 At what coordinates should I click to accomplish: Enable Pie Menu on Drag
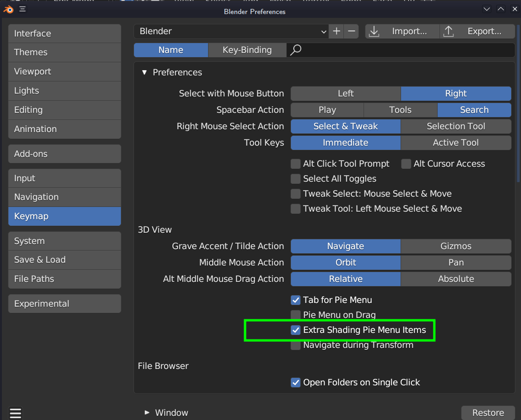coord(296,315)
